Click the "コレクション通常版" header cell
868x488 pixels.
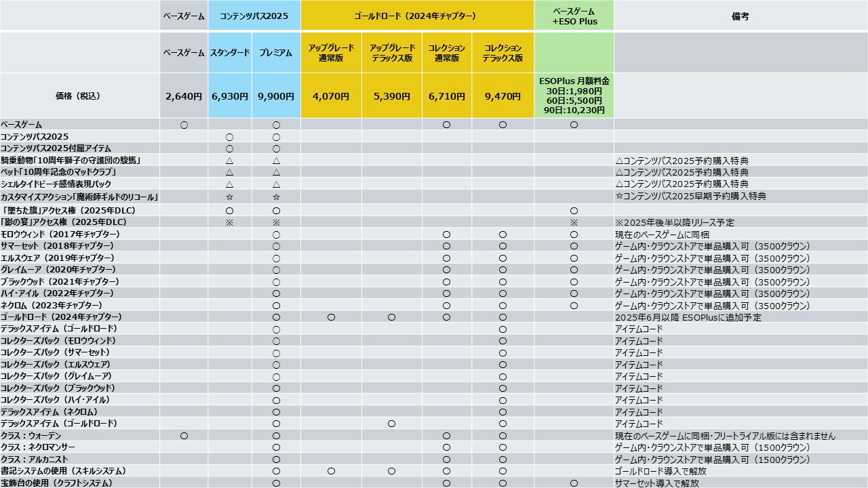[447, 52]
